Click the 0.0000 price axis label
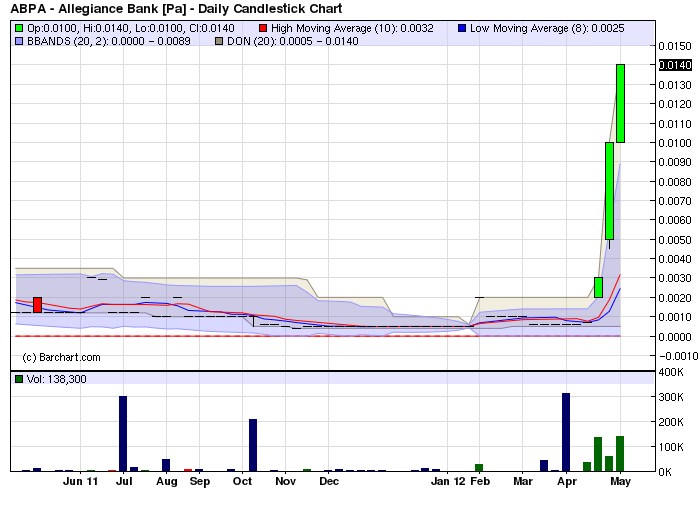 [x=675, y=337]
